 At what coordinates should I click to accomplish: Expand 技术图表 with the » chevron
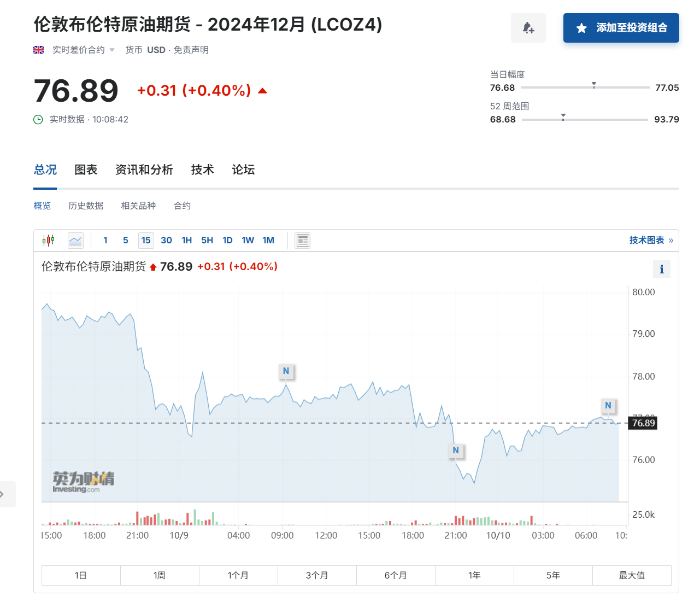pos(671,240)
